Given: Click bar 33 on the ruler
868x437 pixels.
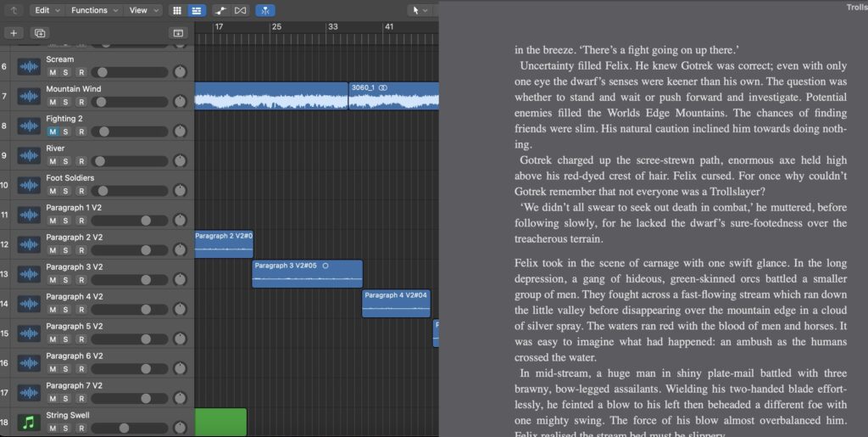Looking at the screenshot, I should click(x=332, y=26).
